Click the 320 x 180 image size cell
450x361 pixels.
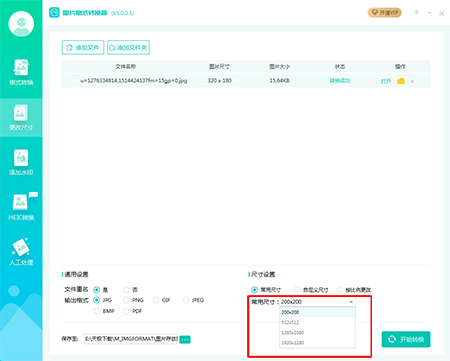point(219,81)
